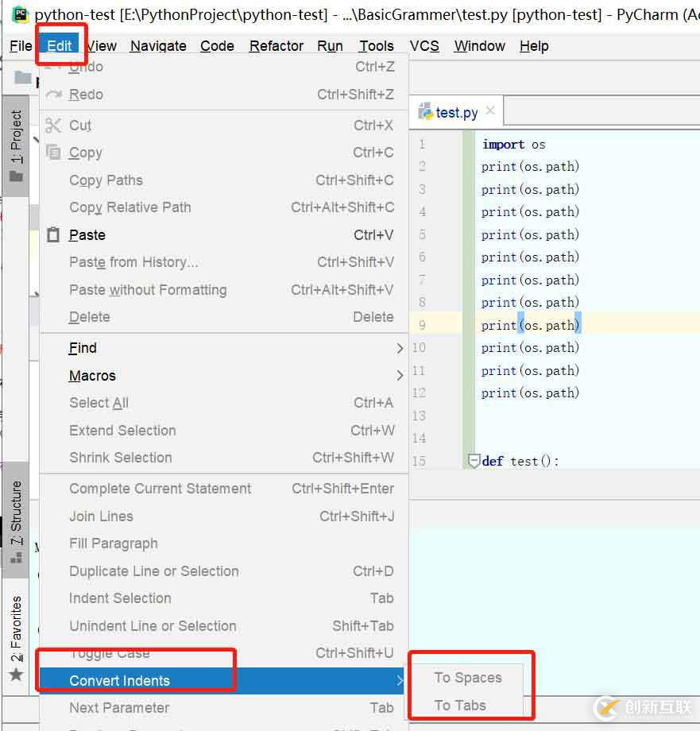Select Indent Selection entry
Image resolution: width=700 pixels, height=731 pixels.
[x=224, y=598]
